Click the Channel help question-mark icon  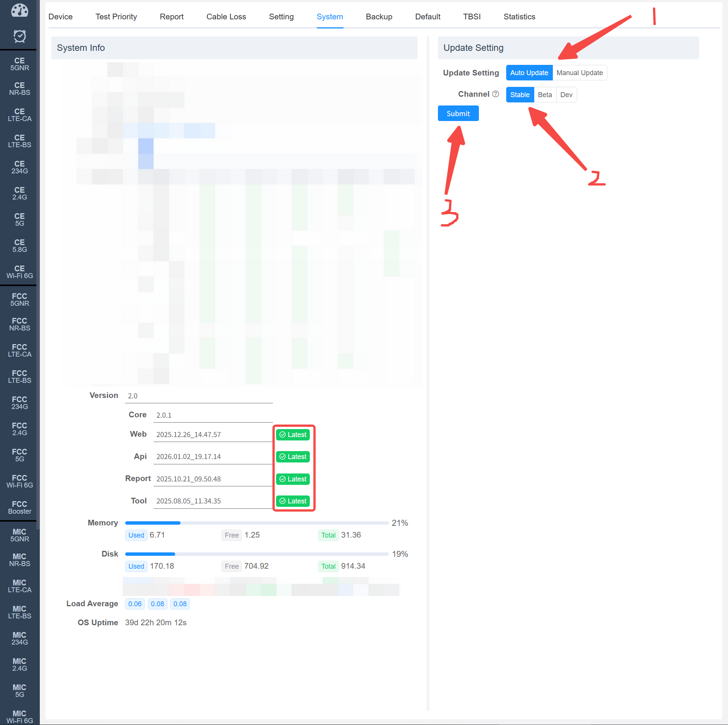[x=496, y=94]
